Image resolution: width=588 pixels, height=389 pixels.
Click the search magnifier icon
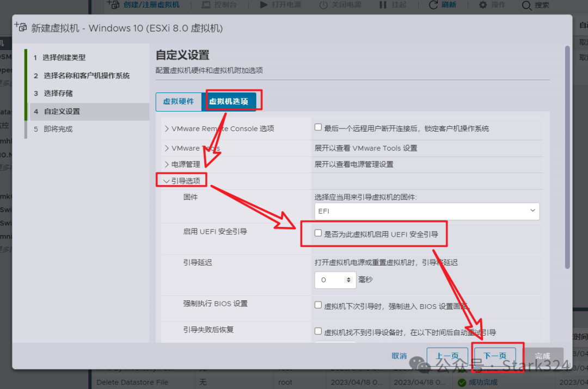pos(526,5)
